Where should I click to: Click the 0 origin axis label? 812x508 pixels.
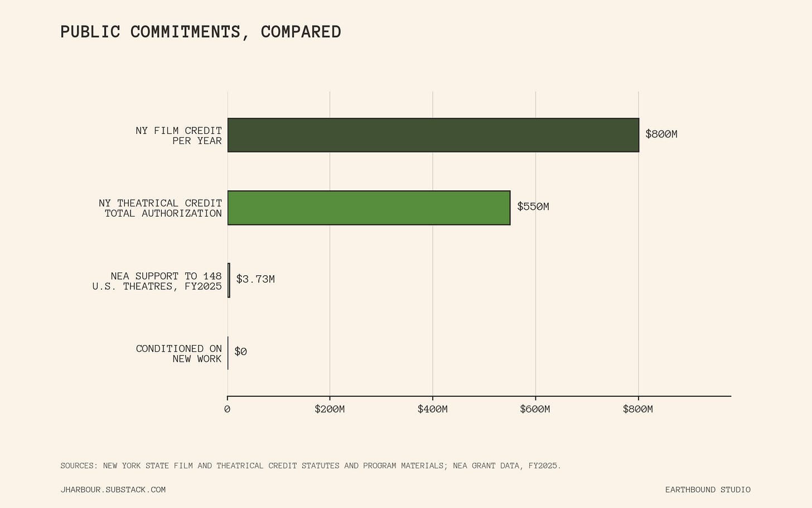pos(228,409)
